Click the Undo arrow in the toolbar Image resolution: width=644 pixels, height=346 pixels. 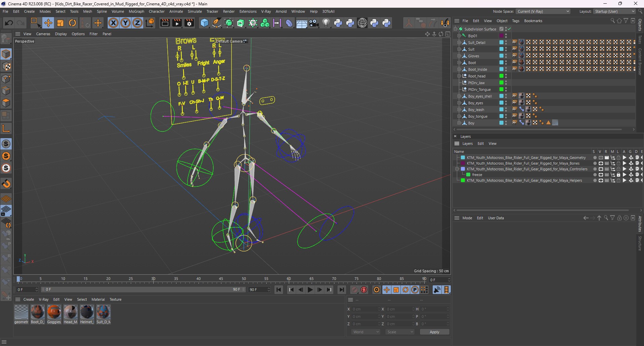click(9, 23)
